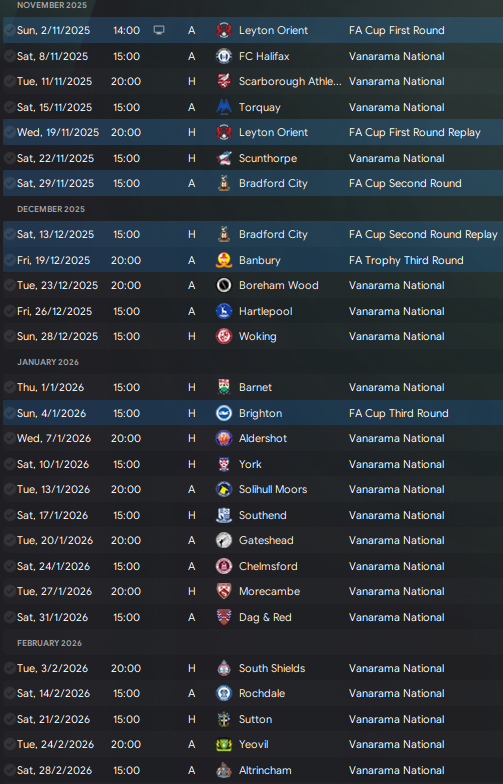Screen dimensions: 503x784
Task: Click the February 2026 month header
Action: point(50,643)
